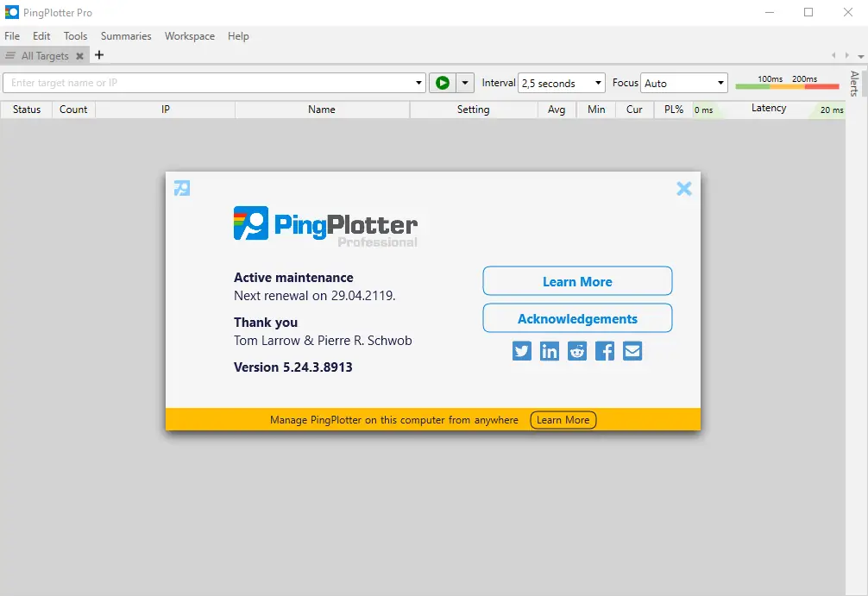Click the Version 5.24.3.8913 text
Image resolution: width=868 pixels, height=596 pixels.
pos(292,367)
